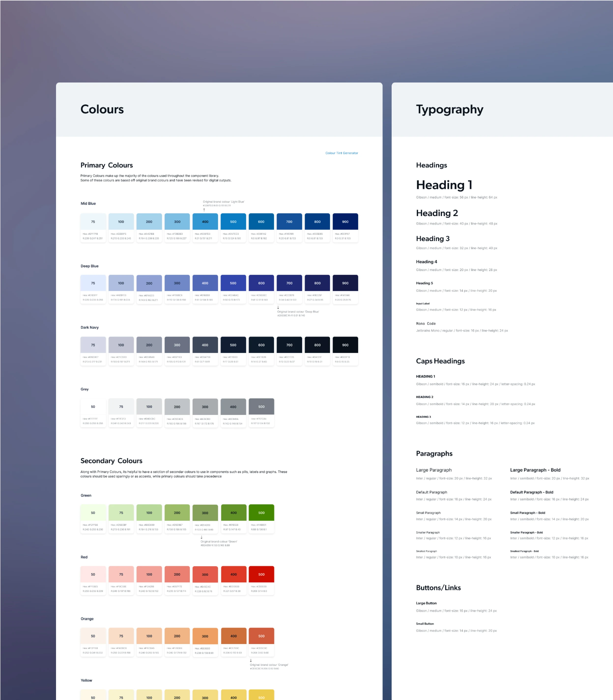The height and width of the screenshot is (700, 613).
Task: Pick the Green 500 swatch
Action: pos(261,519)
